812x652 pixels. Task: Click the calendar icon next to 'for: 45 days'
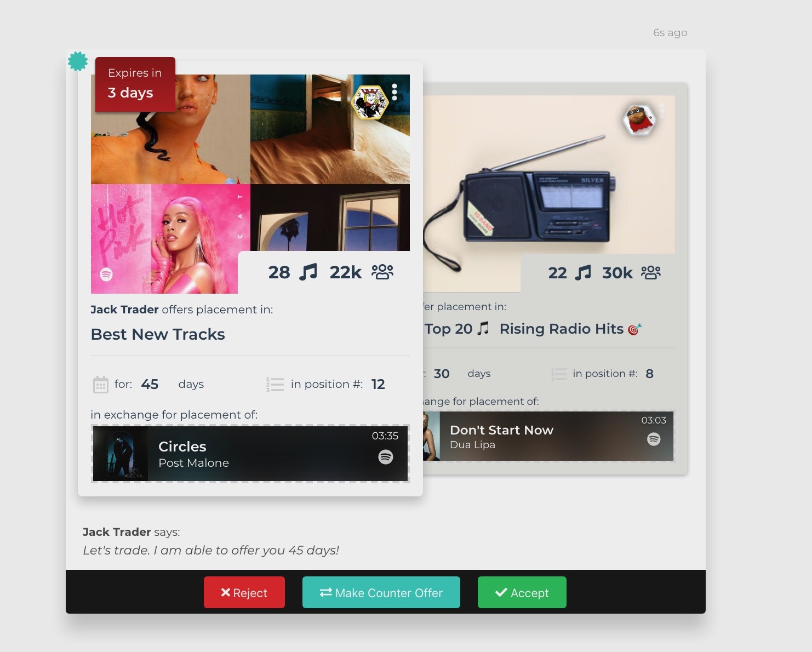(x=101, y=384)
